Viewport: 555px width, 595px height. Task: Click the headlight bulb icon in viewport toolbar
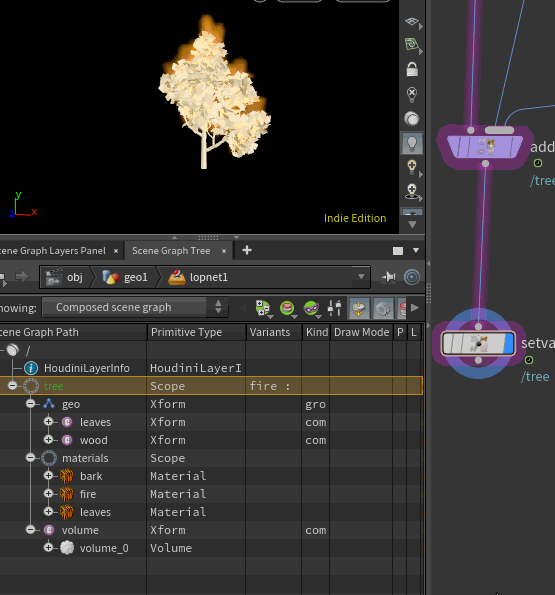[412, 143]
